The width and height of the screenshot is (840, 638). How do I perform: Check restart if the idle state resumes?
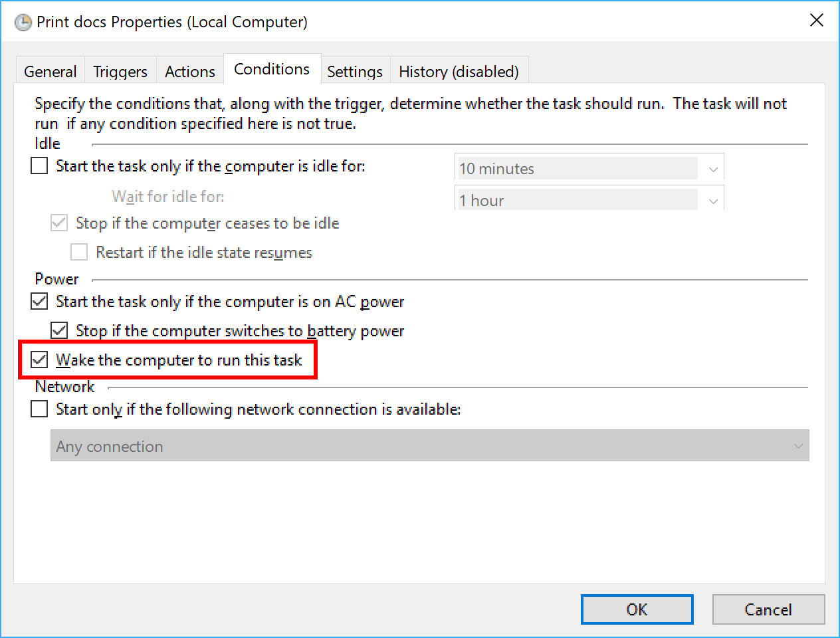[79, 252]
